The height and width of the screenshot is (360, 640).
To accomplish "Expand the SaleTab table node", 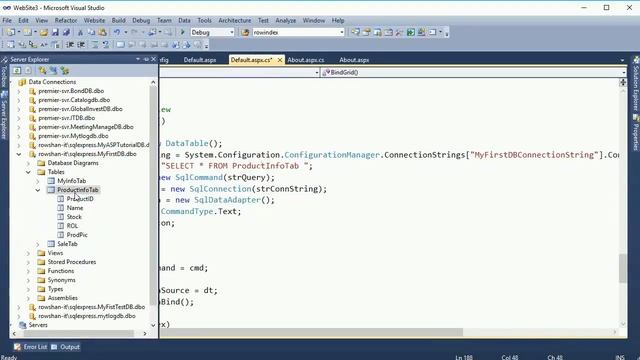I will [x=38, y=244].
